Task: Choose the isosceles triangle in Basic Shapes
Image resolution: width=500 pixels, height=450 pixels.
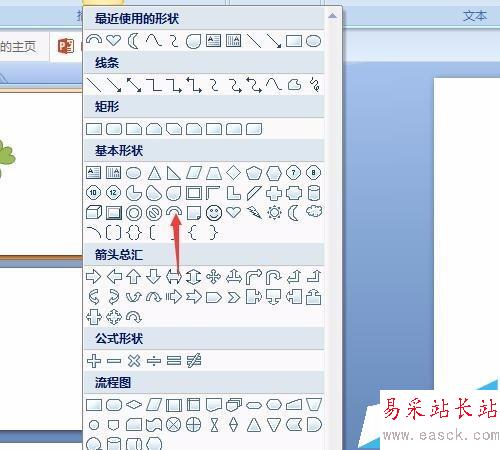Action: tap(154, 173)
